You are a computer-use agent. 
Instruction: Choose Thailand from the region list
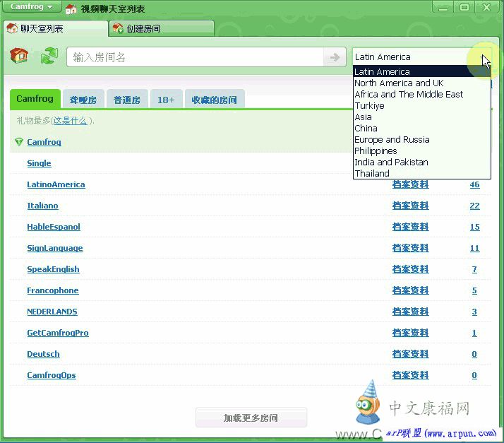(421, 173)
